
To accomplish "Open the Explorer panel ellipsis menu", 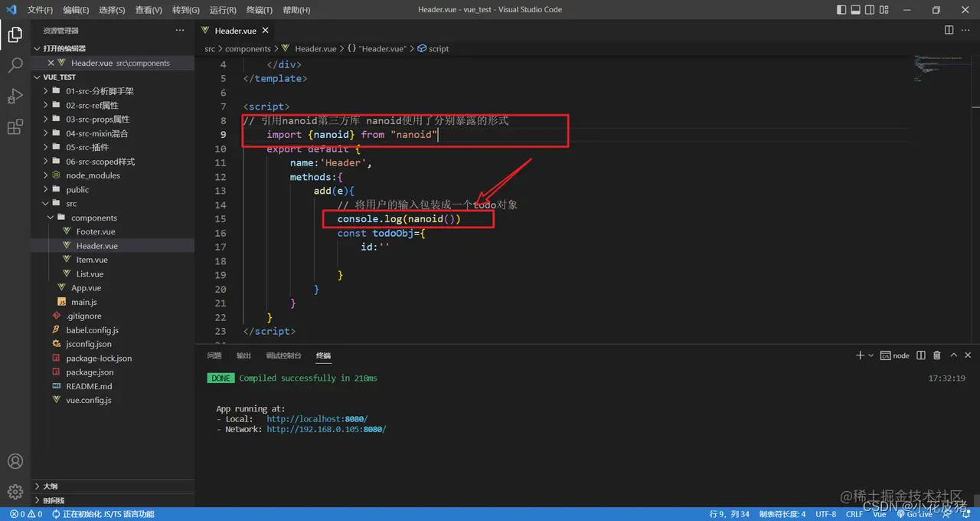I will (x=180, y=30).
